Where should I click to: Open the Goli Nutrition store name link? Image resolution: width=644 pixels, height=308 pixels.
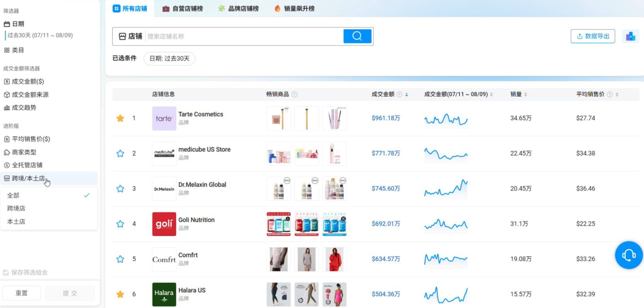197,220
